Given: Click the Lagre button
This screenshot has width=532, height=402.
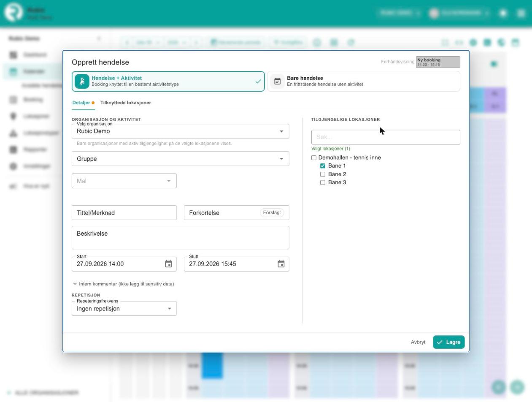Looking at the screenshot, I should (x=449, y=342).
